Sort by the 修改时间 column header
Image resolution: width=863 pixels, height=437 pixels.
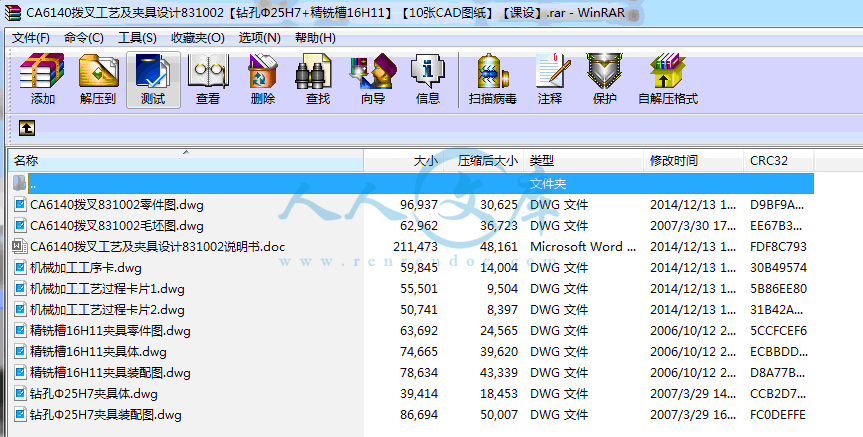pos(693,161)
